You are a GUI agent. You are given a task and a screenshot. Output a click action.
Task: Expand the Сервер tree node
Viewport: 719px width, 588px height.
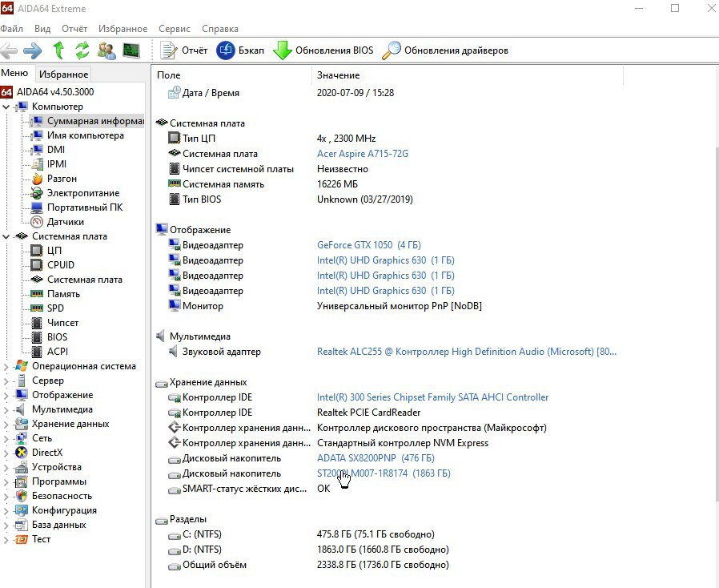pyautogui.click(x=6, y=381)
